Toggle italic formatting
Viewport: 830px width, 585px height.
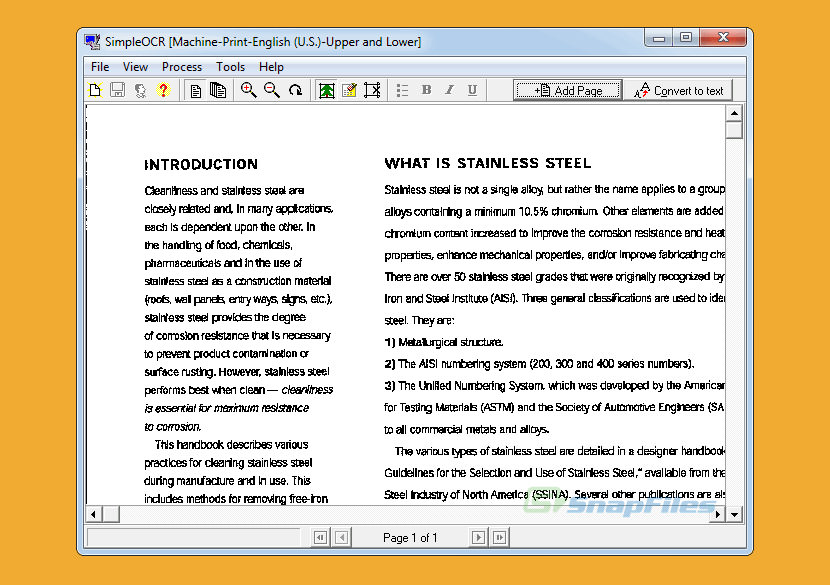click(x=449, y=90)
